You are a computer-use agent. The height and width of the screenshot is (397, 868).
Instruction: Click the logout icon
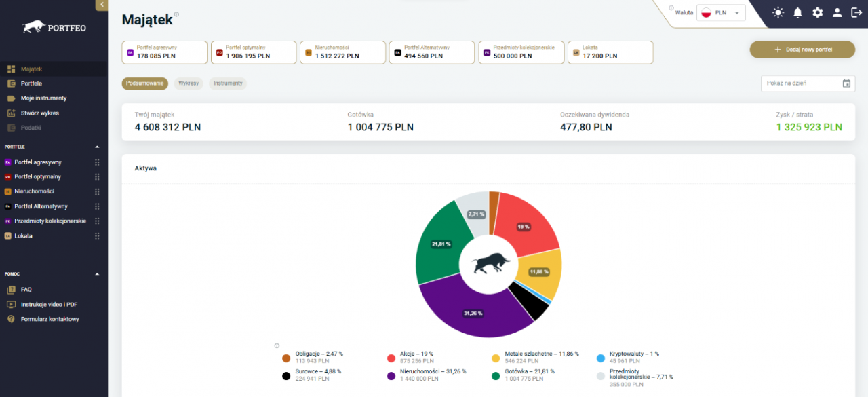[x=856, y=12]
